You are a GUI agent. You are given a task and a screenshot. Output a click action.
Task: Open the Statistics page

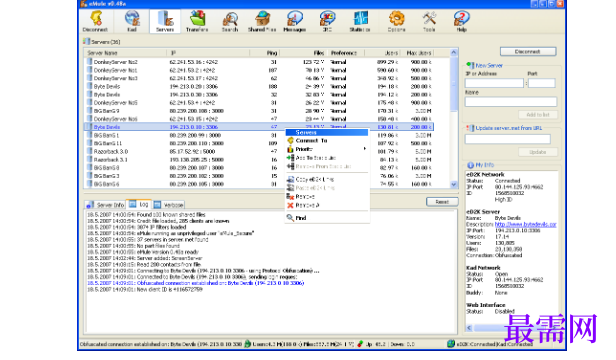tap(360, 21)
